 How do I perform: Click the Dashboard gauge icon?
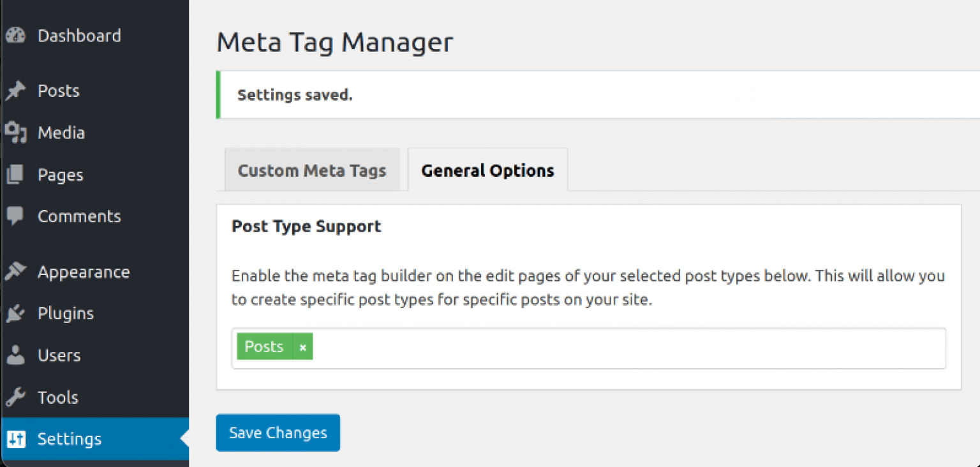(x=15, y=36)
